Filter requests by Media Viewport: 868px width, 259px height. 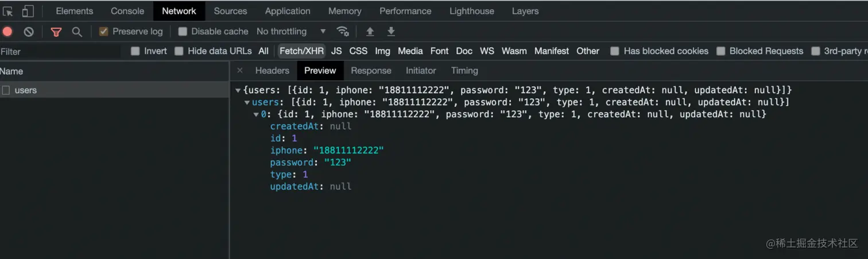(410, 51)
